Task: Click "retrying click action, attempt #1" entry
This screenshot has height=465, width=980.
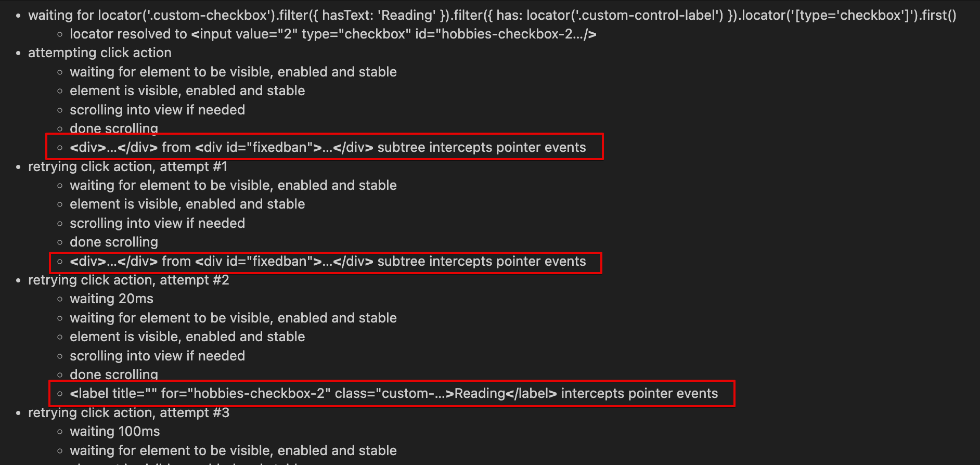Action: [128, 166]
